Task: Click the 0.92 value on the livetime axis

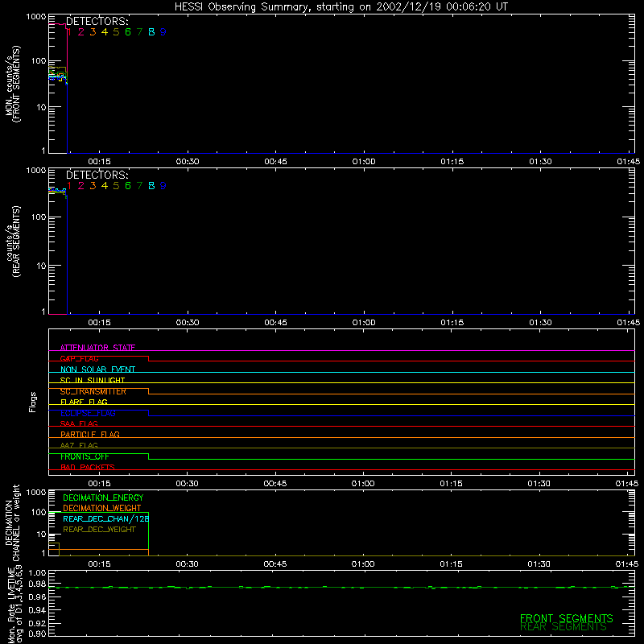Action: [37, 623]
